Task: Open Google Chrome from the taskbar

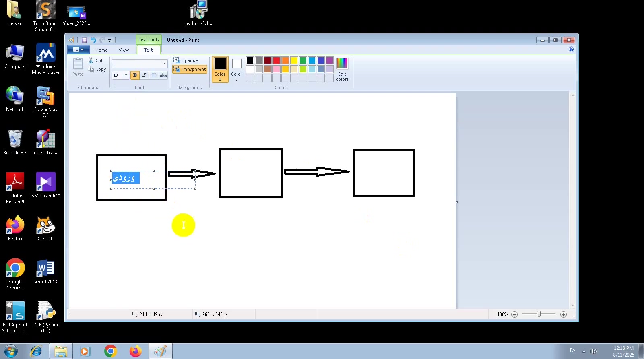Action: [x=110, y=351]
